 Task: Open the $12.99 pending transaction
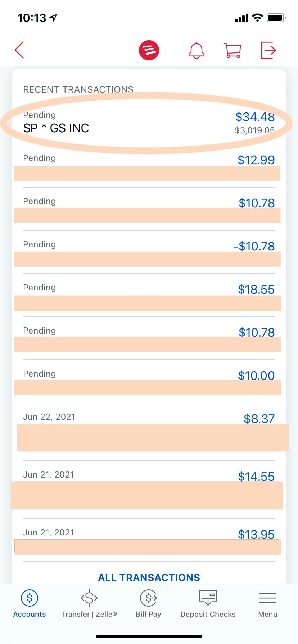coord(149,166)
